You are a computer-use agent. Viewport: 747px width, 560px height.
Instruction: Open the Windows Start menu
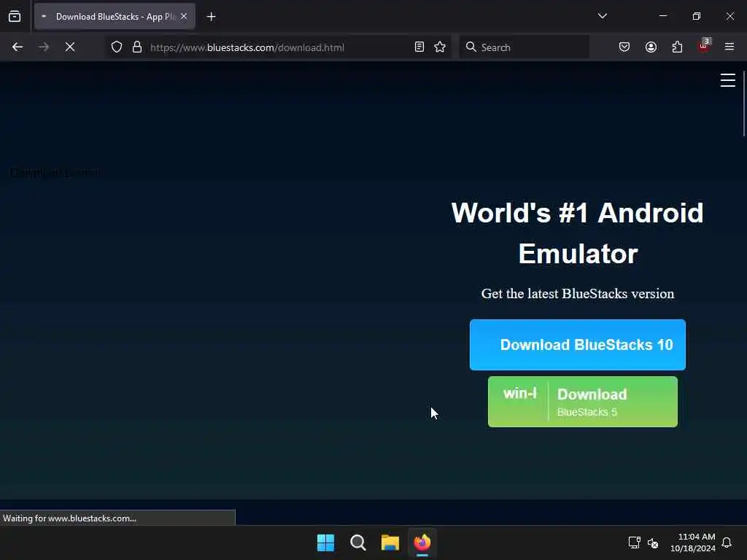326,542
